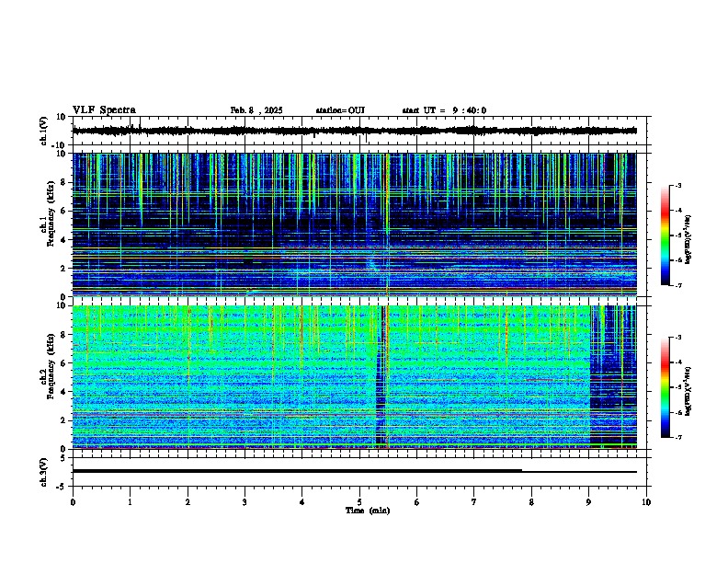The width and height of the screenshot is (728, 563).
Task: Click the ch.2 colorbar PSD unit label
Action: [x=688, y=391]
